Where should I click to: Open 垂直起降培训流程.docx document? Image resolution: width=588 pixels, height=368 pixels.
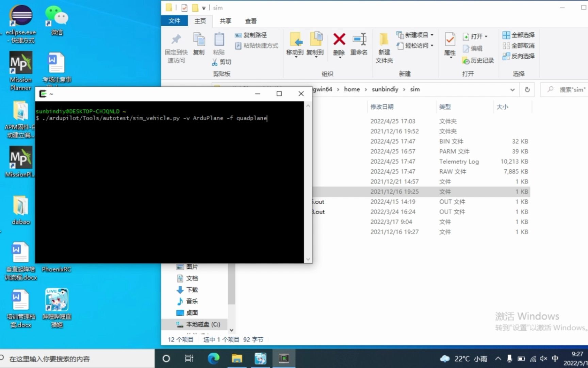tap(21, 261)
